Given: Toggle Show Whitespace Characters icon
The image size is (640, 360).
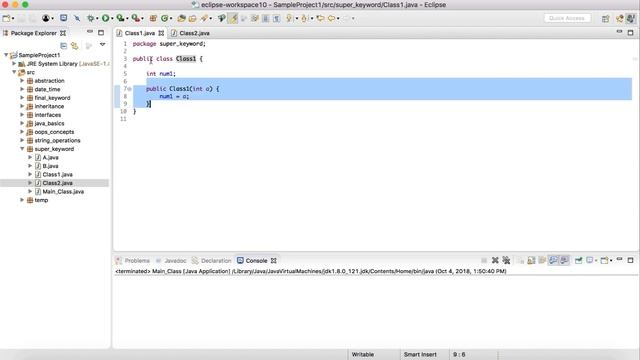Looking at the screenshot, I should point(277,18).
